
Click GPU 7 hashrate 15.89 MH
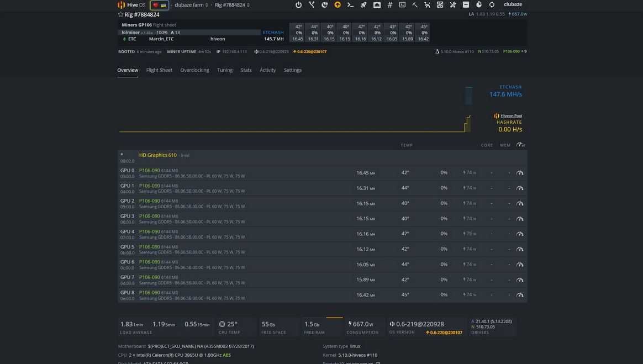point(366,279)
